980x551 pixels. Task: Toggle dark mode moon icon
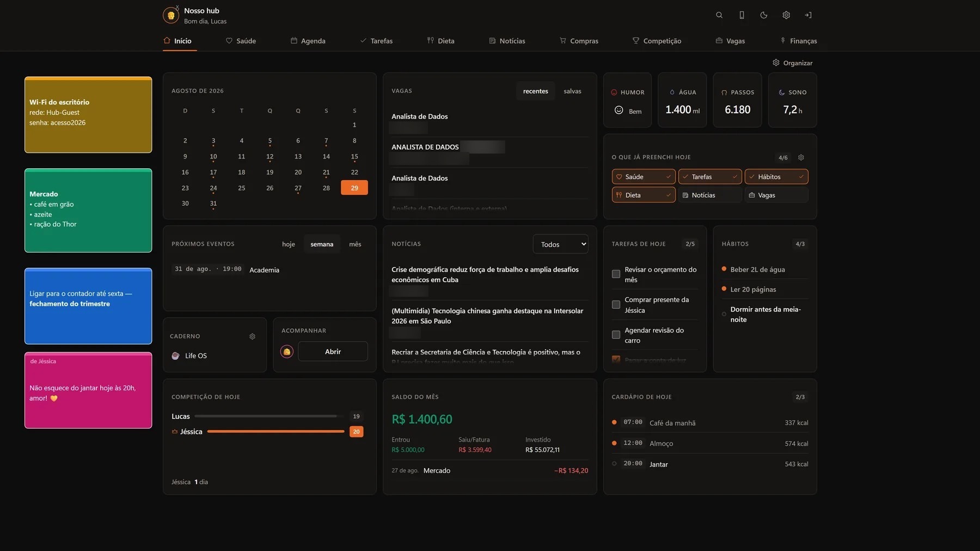pos(764,15)
